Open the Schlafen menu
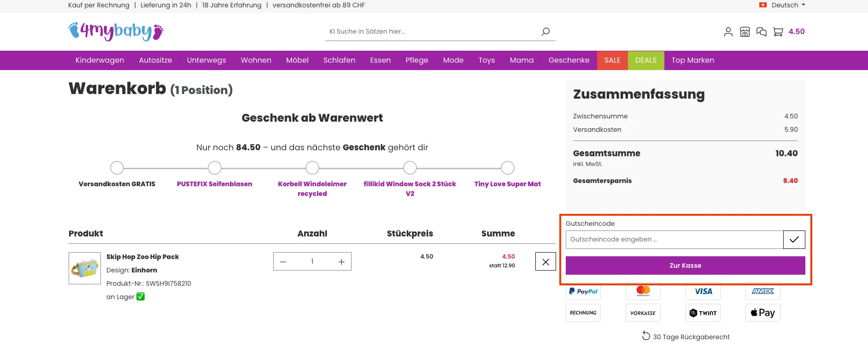The height and width of the screenshot is (354, 868). [x=339, y=60]
